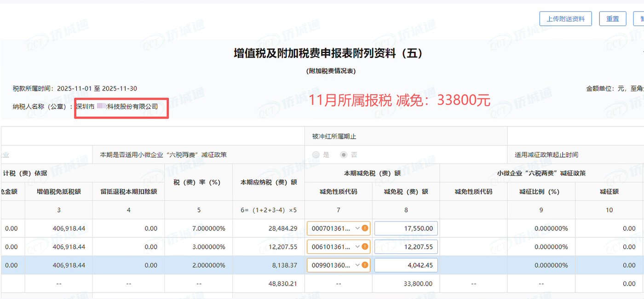
Task: Click the 28,484.29 应纳税额 cell
Action: click(269, 228)
